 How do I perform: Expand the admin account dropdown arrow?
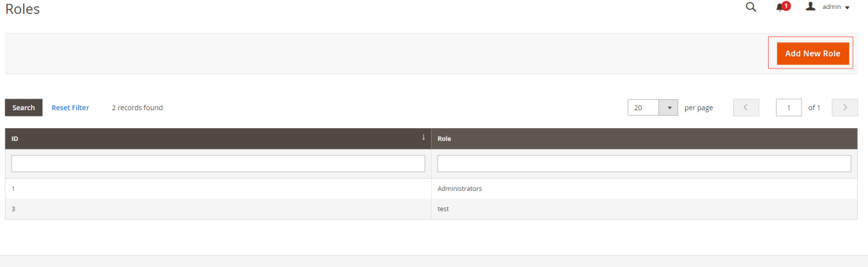click(847, 8)
